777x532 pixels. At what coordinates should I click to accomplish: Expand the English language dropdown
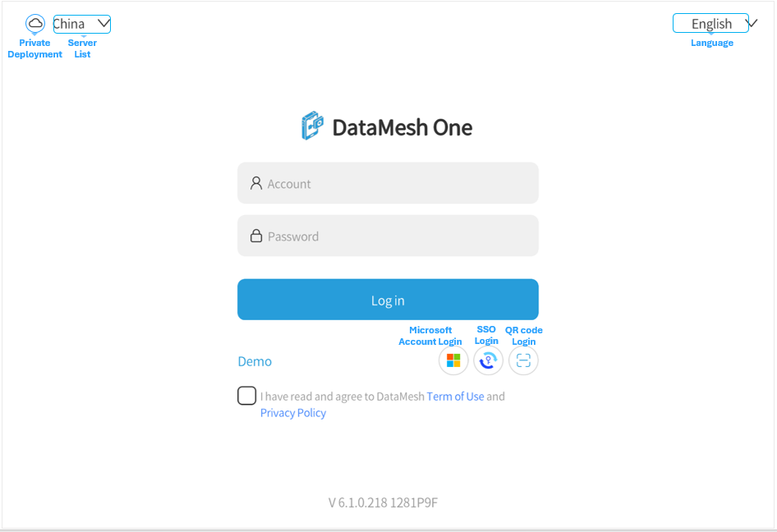coord(710,23)
